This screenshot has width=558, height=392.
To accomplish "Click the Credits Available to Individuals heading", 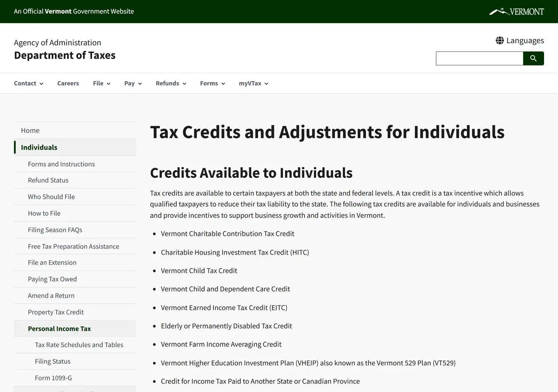I will 251,173.
